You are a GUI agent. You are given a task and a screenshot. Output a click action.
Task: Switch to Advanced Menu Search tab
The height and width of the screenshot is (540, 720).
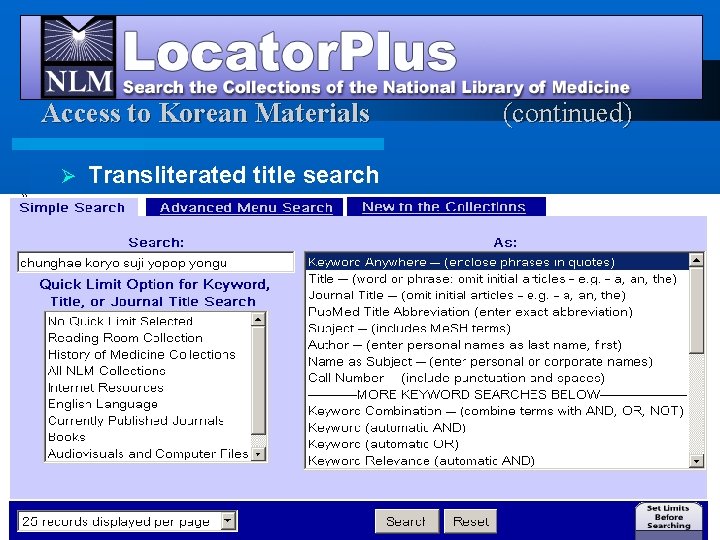pyautogui.click(x=246, y=208)
